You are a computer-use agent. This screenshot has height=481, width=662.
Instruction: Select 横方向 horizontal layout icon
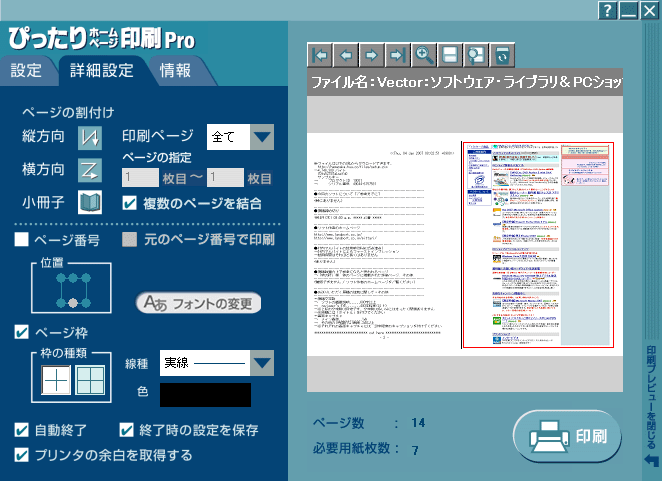[x=90, y=170]
